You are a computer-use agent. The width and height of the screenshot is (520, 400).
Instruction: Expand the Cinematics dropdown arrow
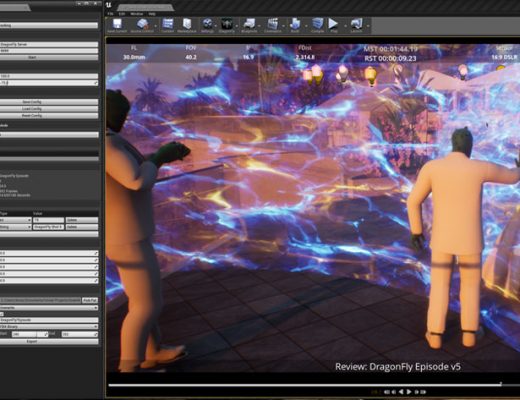click(x=284, y=26)
